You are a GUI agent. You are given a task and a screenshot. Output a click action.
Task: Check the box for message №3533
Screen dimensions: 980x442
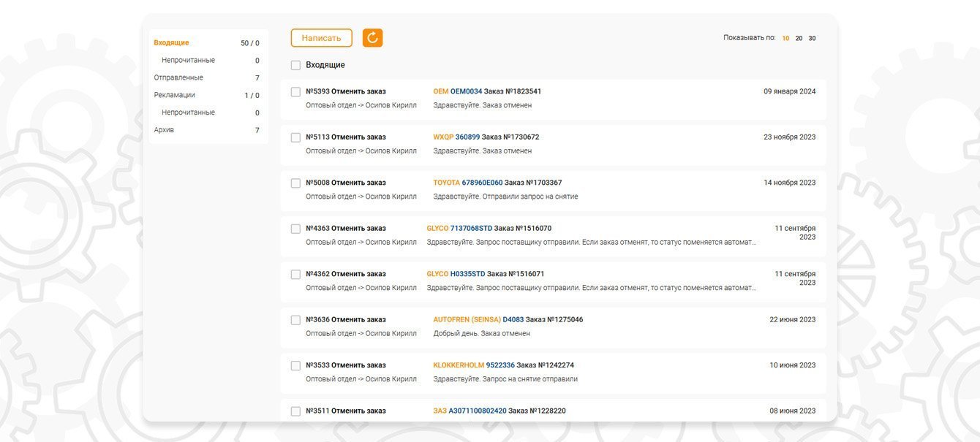pos(295,366)
